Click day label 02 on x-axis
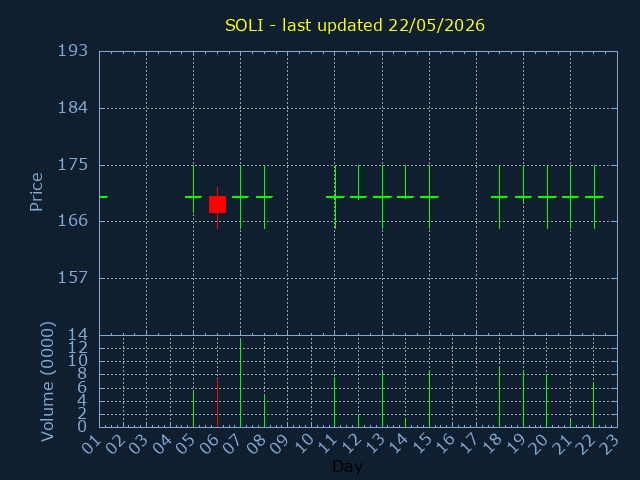 tap(115, 443)
